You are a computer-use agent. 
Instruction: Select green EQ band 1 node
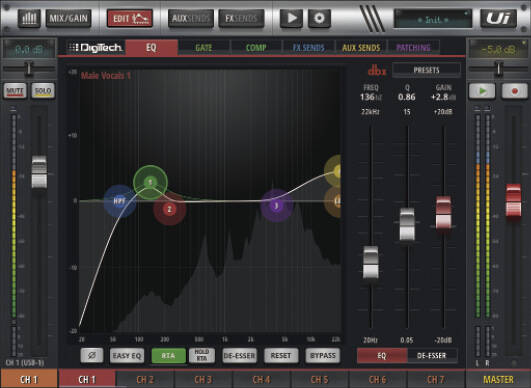coord(150,182)
